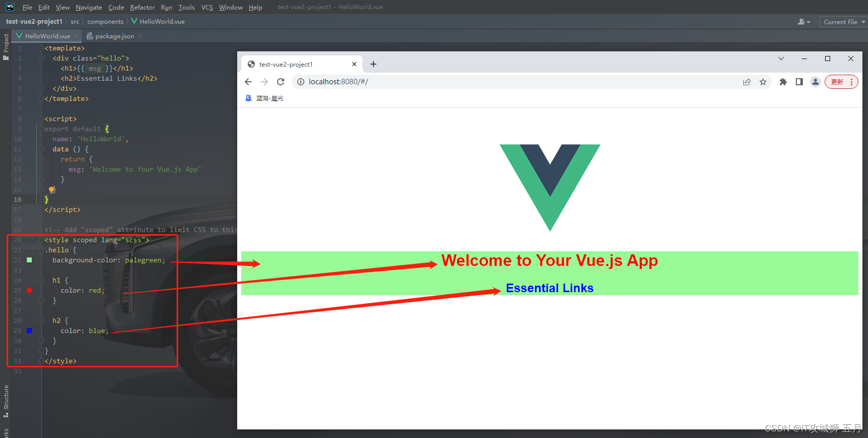Open the View menu

click(63, 7)
